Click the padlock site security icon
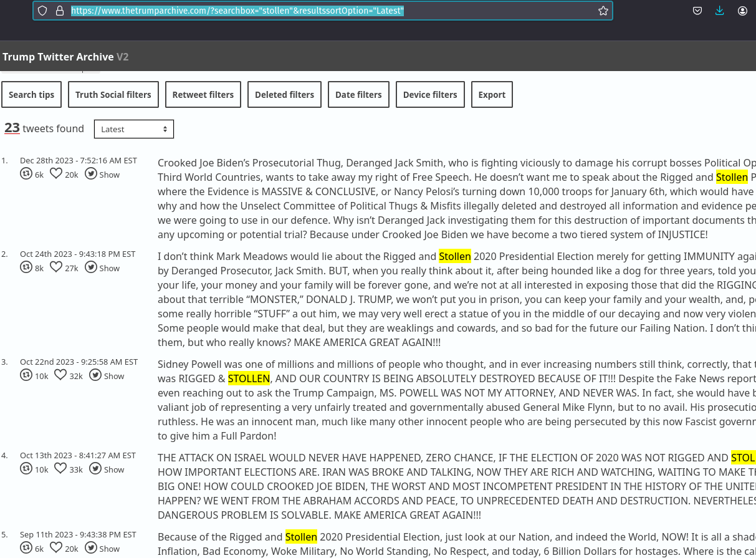 tap(60, 11)
